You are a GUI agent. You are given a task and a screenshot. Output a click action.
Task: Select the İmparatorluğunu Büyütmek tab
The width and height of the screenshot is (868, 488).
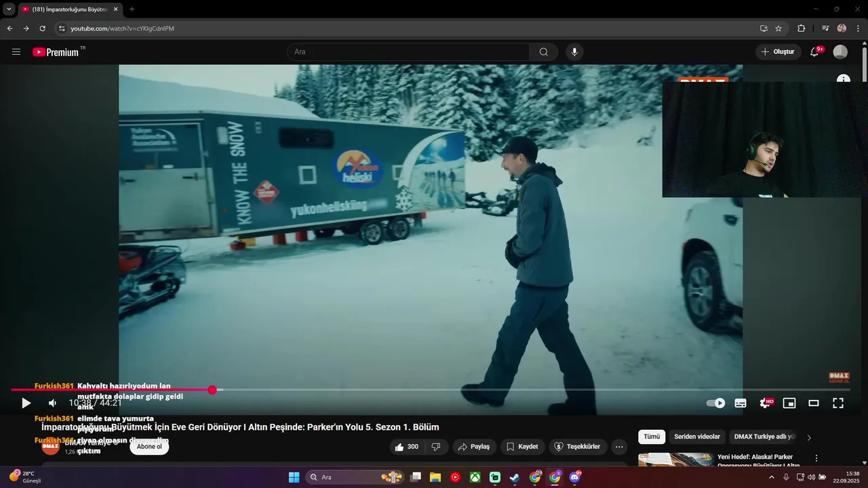pos(69,9)
